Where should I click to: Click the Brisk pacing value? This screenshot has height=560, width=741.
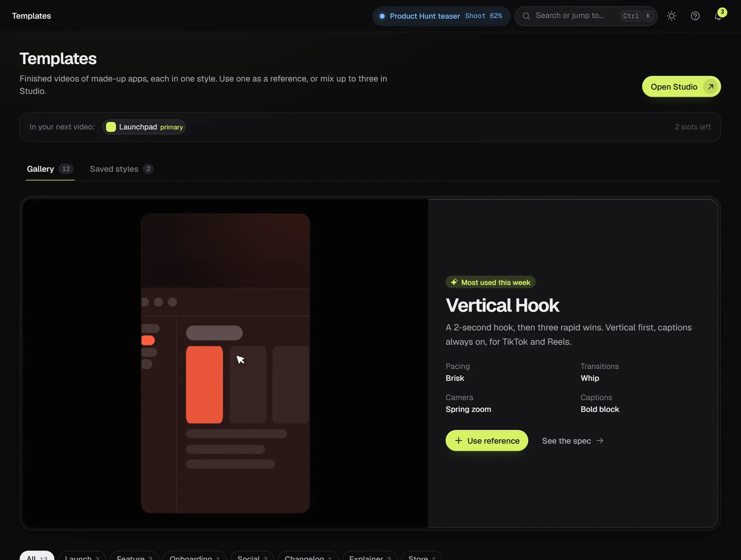click(455, 378)
